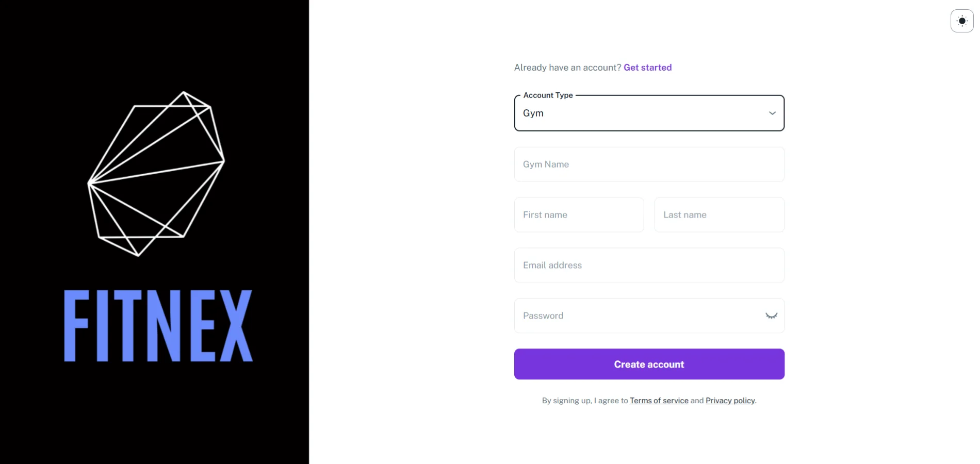Select the Last name input

click(x=719, y=215)
